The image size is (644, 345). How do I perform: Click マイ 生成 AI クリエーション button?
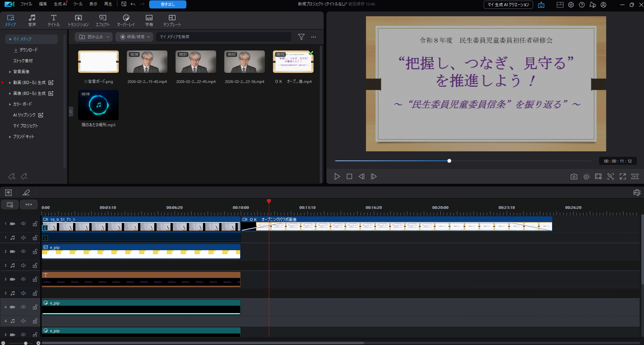[x=508, y=5]
